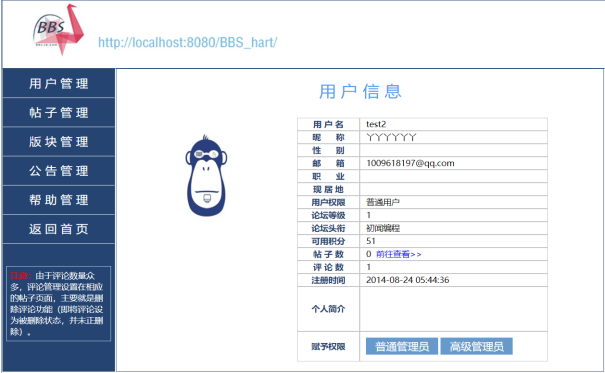Viewport: 605px width, 373px height.
Task: Open the 帖子管理 menu item
Action: pos(59,113)
